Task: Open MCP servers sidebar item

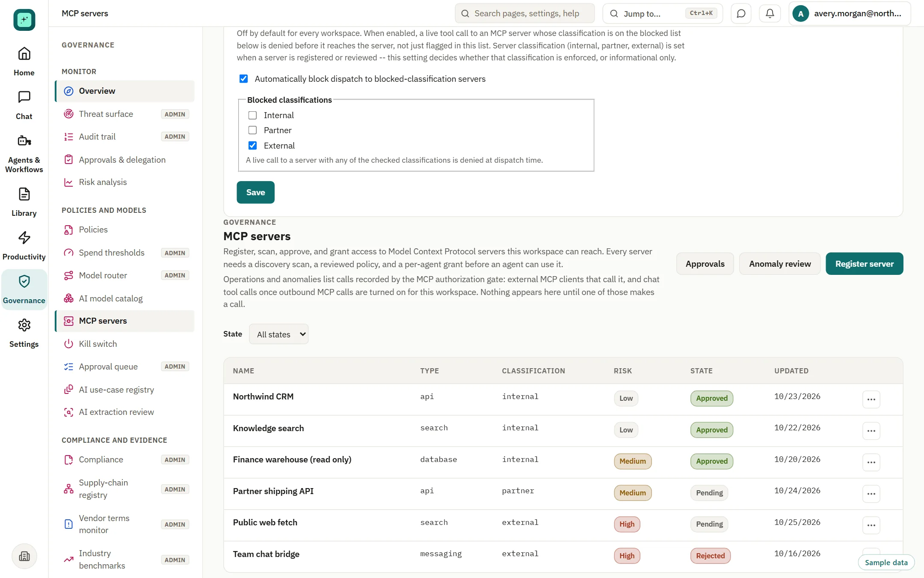Action: [x=125, y=321]
